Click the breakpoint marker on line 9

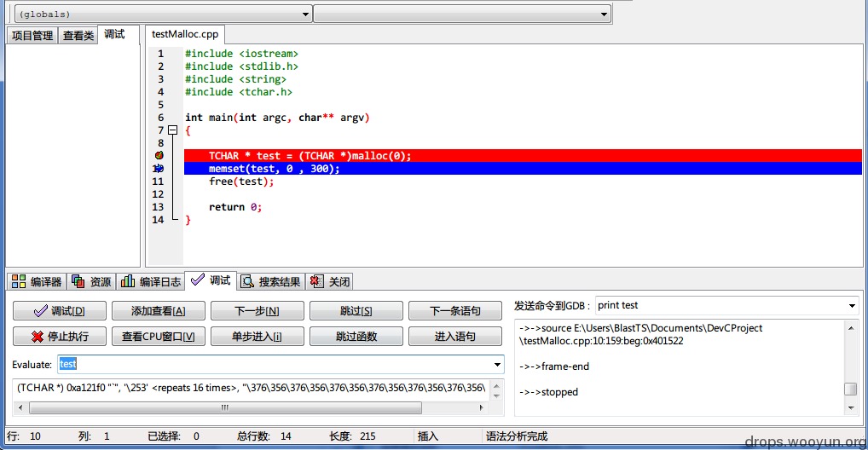click(x=159, y=155)
